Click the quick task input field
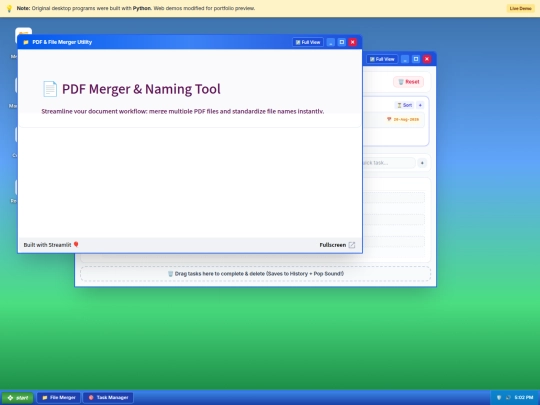Image resolution: width=540 pixels, height=405 pixels. tap(389, 163)
